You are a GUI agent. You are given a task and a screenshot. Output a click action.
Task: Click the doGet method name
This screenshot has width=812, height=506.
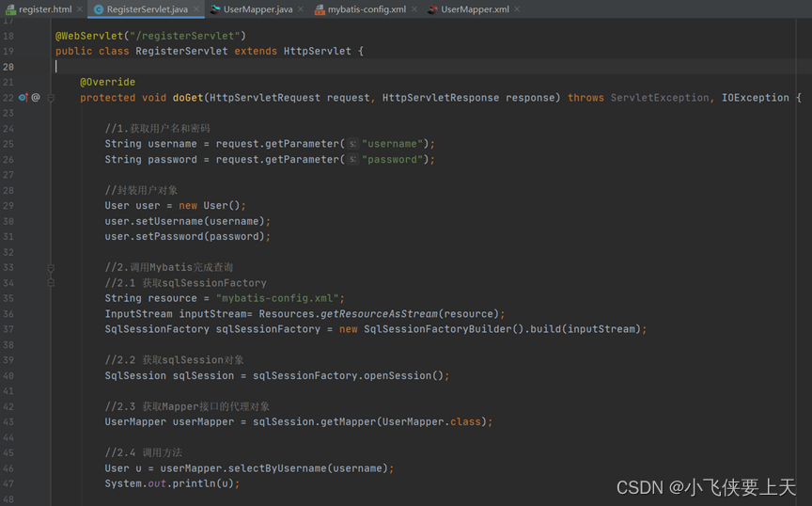188,98
